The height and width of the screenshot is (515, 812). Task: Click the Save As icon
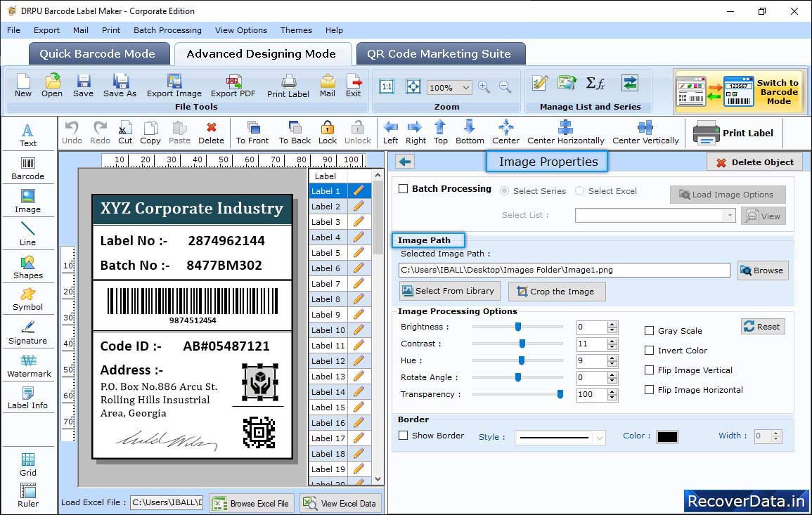coord(120,86)
